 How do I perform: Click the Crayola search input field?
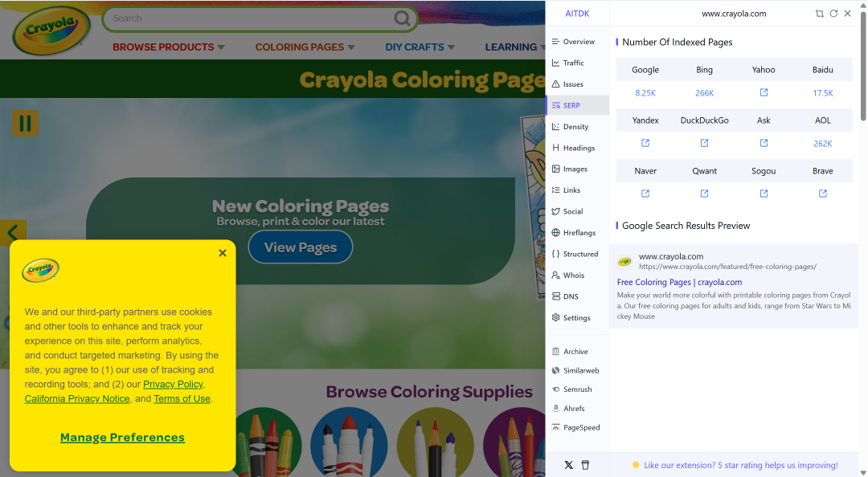250,18
